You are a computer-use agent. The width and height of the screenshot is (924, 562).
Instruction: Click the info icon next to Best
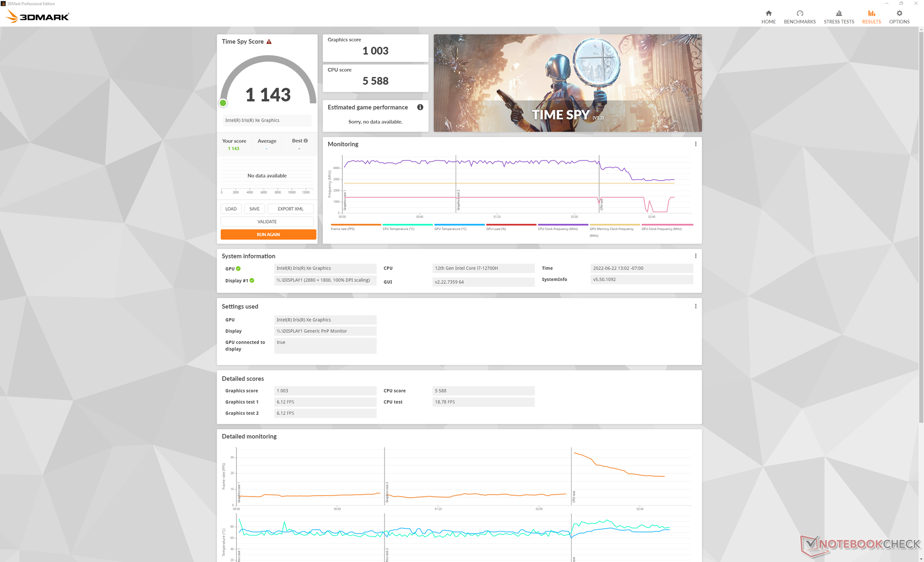(x=306, y=141)
